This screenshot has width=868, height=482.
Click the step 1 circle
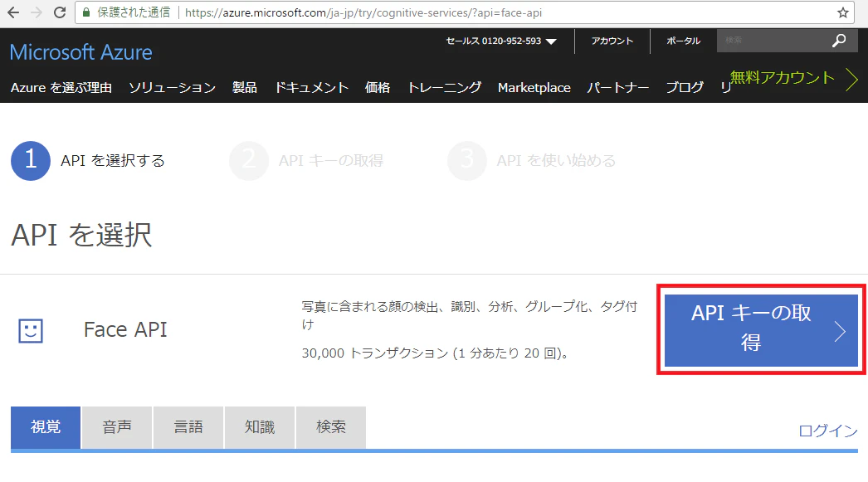[31, 160]
